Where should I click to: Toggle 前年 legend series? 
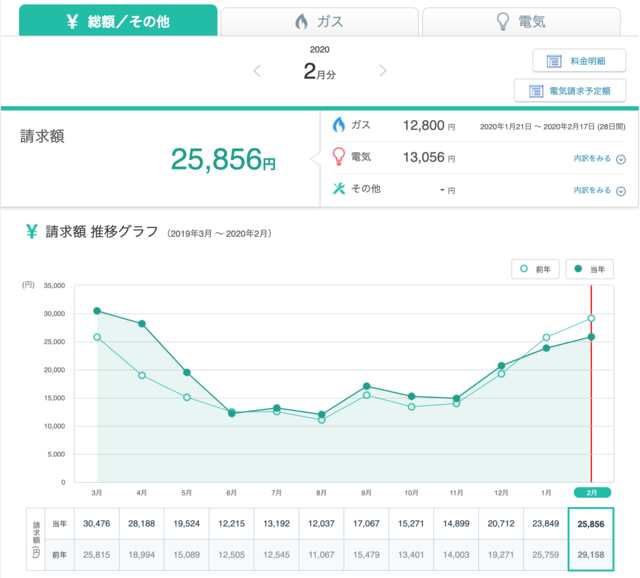tap(535, 269)
